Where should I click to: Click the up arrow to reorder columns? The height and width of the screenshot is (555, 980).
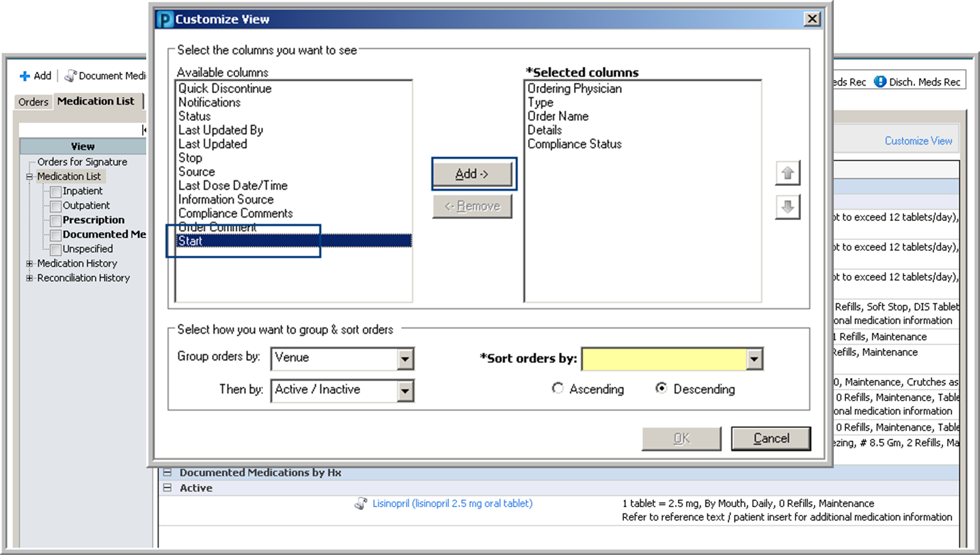(x=787, y=173)
